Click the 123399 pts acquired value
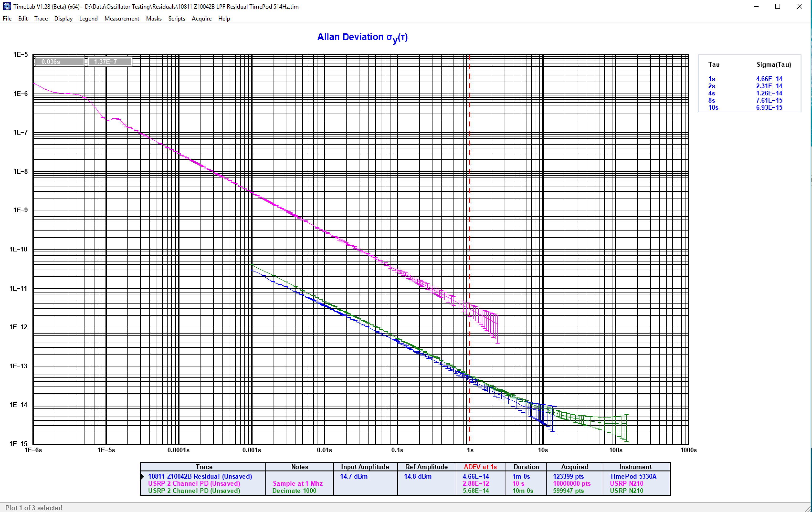Image resolution: width=812 pixels, height=512 pixels. pos(568,476)
